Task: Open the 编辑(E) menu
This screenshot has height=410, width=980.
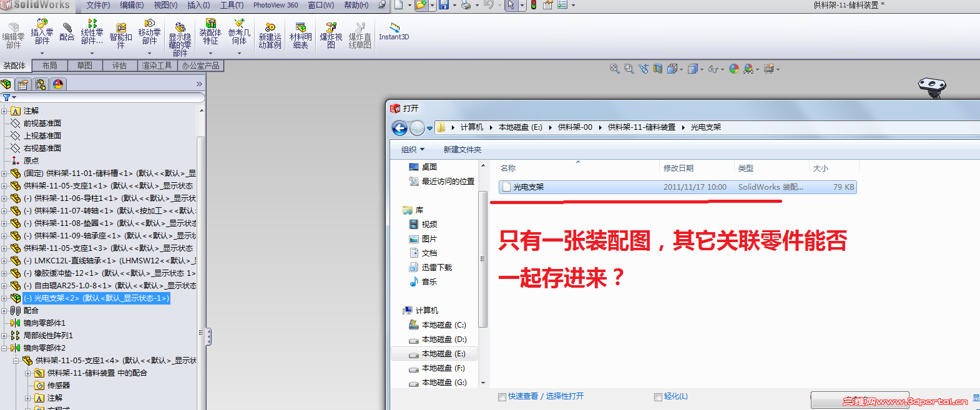Action: click(132, 5)
